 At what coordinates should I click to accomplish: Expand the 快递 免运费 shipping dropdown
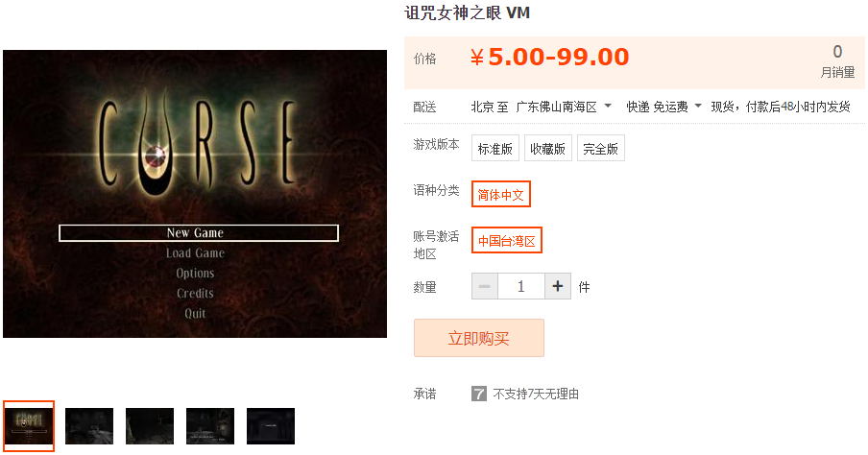pyautogui.click(x=663, y=107)
